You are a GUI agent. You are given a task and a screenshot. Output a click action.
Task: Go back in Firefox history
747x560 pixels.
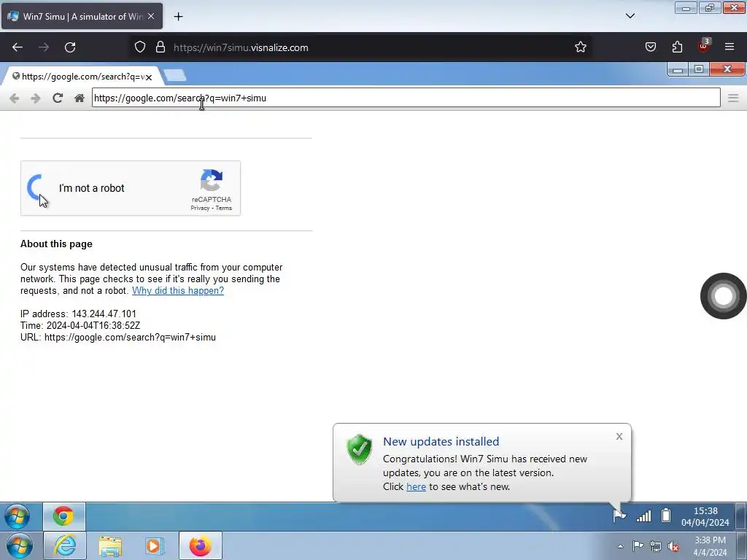[x=18, y=47]
